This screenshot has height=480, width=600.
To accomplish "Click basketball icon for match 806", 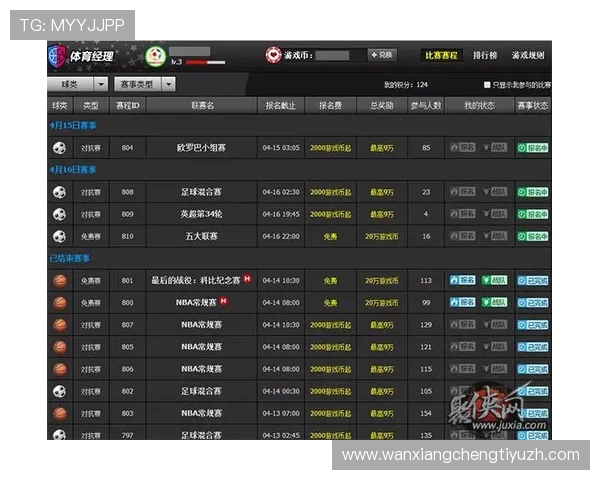I will [60, 370].
